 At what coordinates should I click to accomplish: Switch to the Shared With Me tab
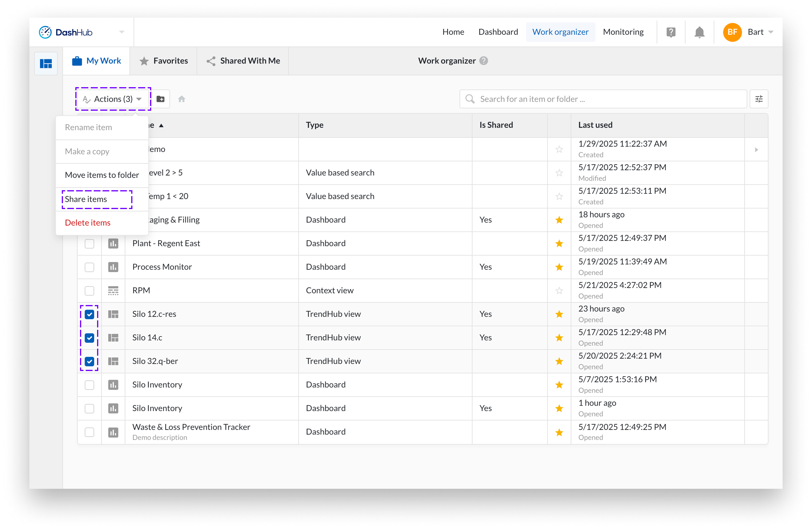point(243,61)
